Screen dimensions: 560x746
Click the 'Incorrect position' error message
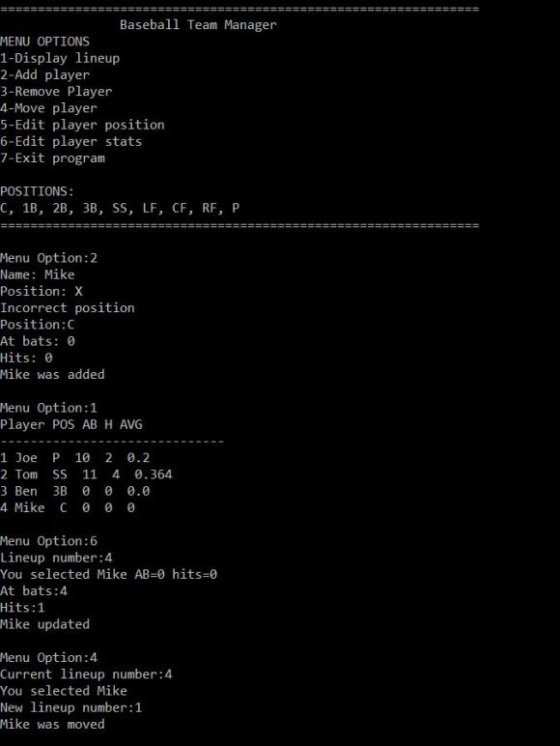click(67, 308)
